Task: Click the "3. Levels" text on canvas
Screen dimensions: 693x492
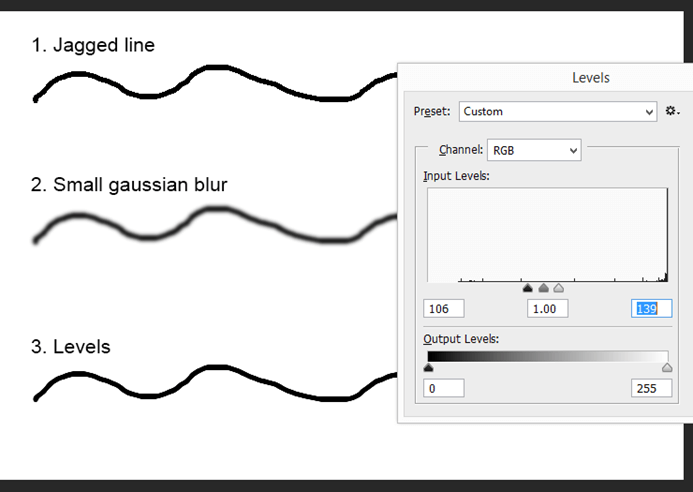Action: 70,347
